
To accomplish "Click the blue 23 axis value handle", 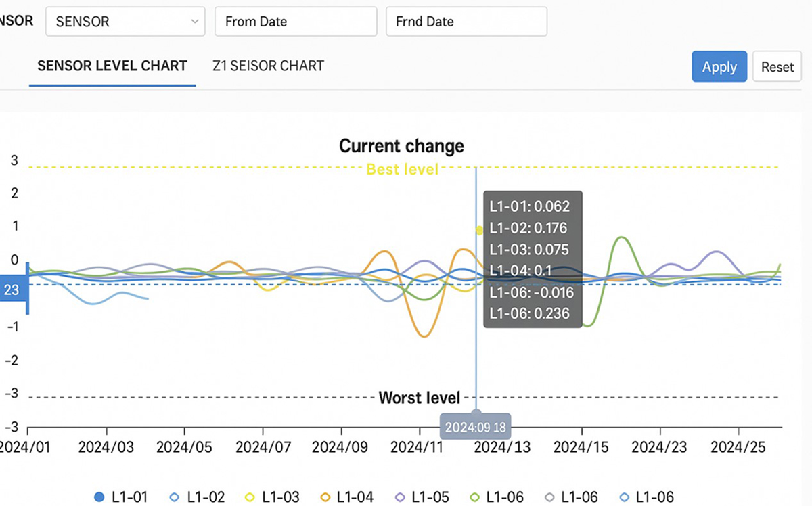I will [13, 290].
